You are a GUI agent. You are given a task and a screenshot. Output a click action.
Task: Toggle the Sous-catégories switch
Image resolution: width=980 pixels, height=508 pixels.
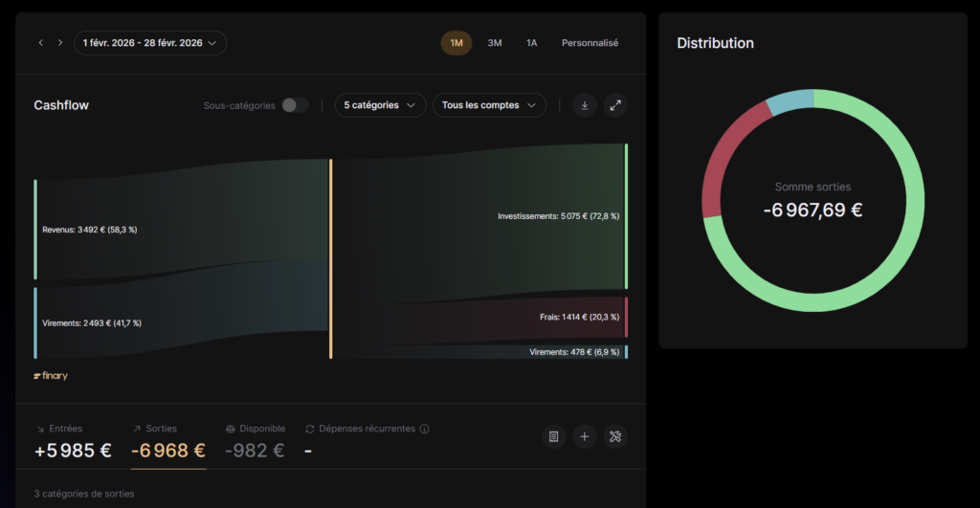pyautogui.click(x=295, y=105)
